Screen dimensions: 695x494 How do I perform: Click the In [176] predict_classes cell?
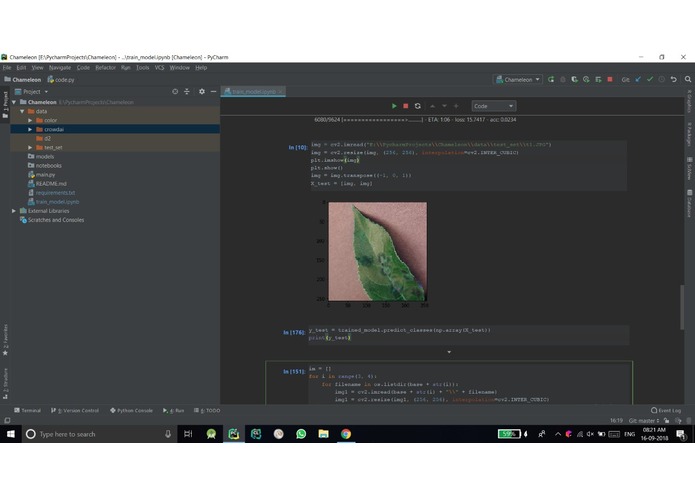pyautogui.click(x=468, y=334)
